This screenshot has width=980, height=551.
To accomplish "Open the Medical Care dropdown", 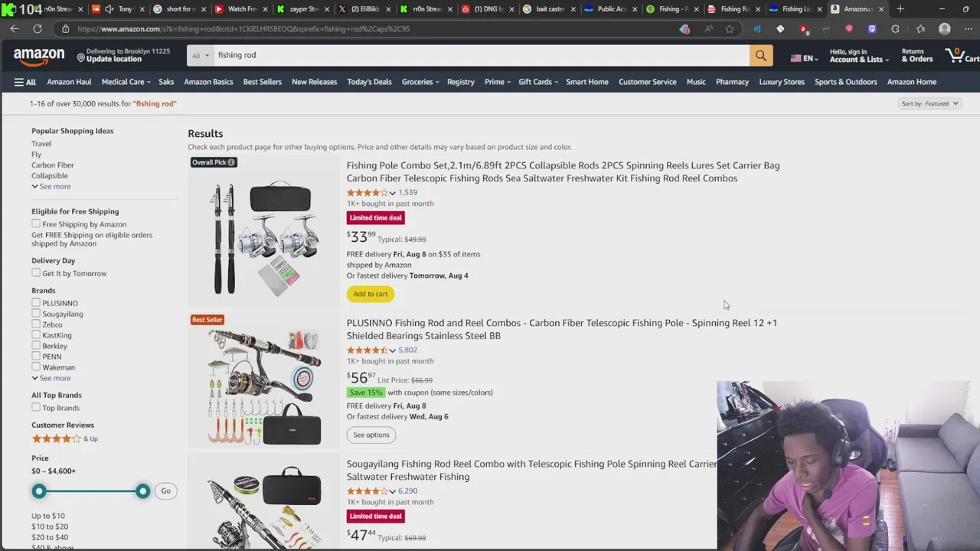I will [x=126, y=82].
